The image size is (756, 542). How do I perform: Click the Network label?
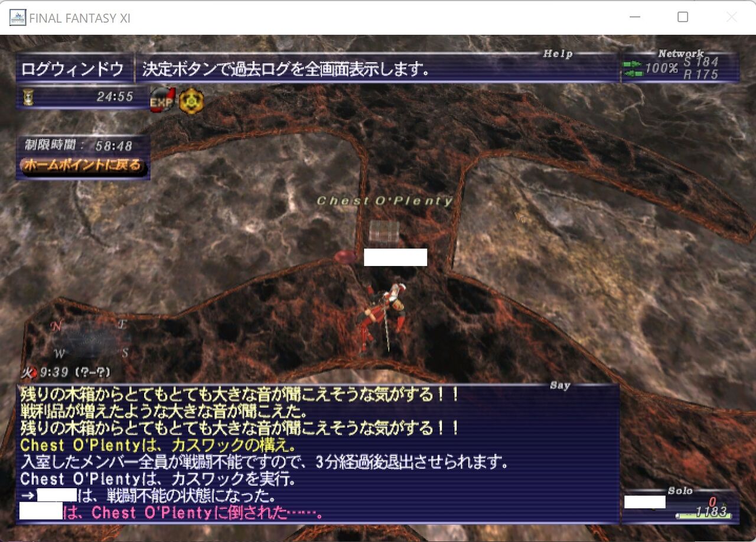coord(681,54)
